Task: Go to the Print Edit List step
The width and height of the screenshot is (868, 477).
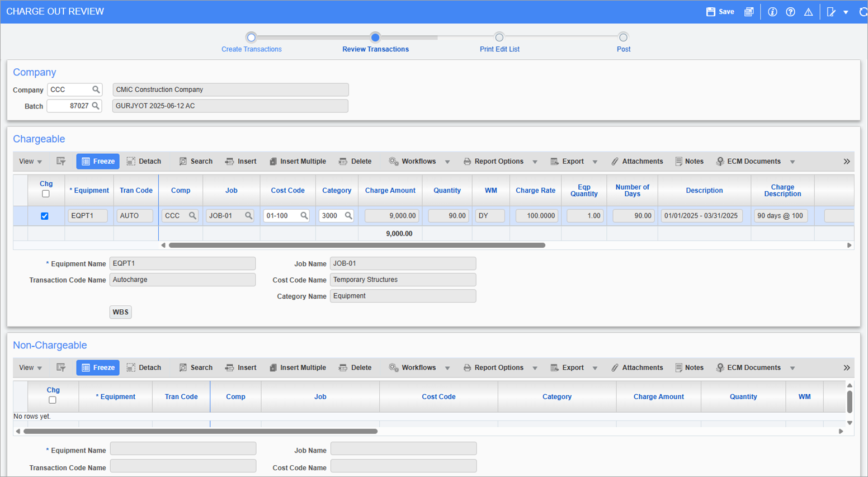Action: tap(499, 37)
